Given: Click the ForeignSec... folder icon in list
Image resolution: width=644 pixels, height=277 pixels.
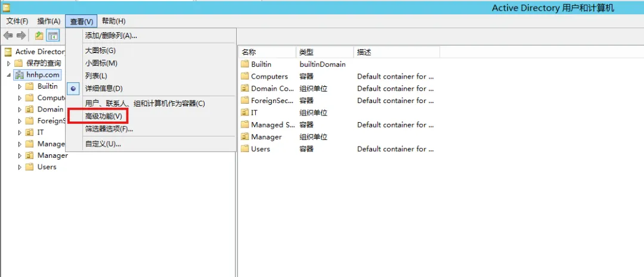Looking at the screenshot, I should click(x=245, y=100).
